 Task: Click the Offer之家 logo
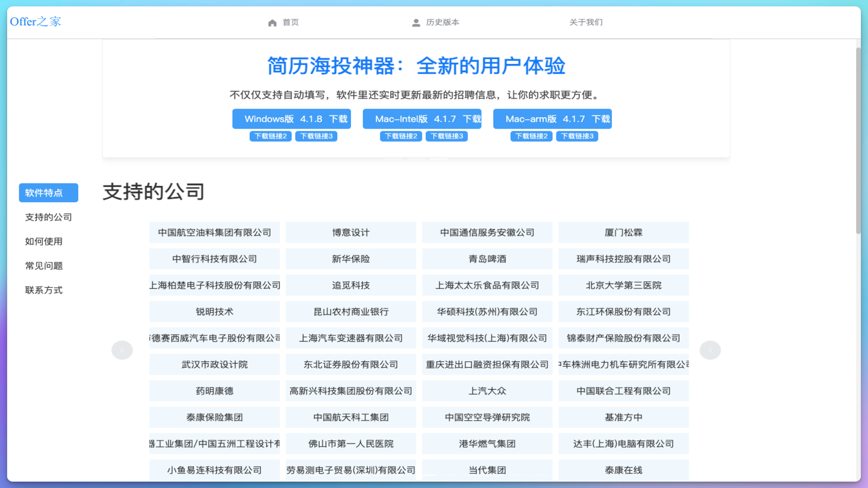point(35,21)
